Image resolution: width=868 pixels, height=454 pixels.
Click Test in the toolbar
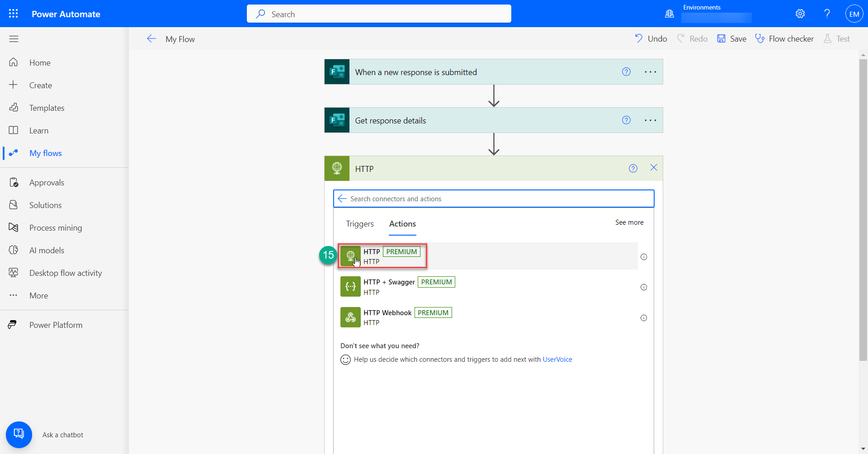coord(836,39)
